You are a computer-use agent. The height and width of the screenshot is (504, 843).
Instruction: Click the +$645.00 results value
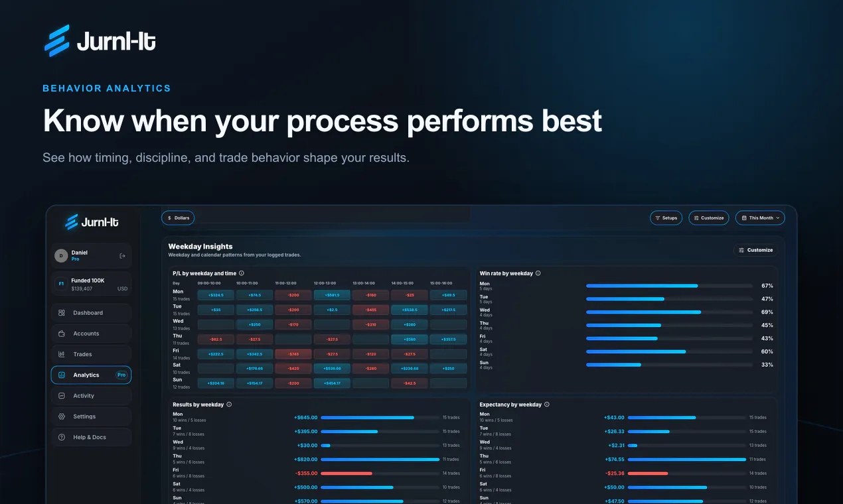tap(306, 418)
